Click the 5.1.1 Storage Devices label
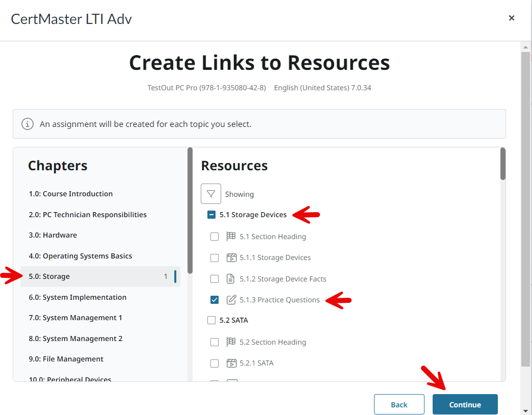The height and width of the screenshot is (415, 532). [275, 257]
